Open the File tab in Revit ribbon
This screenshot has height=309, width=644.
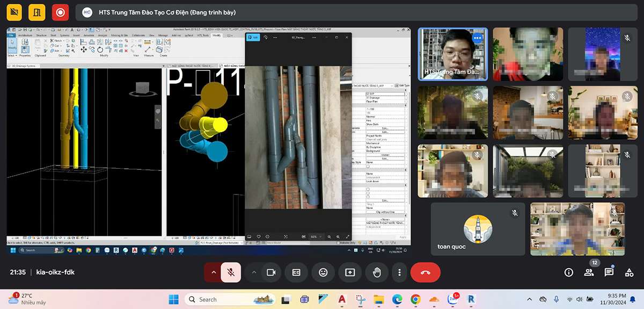(x=11, y=35)
